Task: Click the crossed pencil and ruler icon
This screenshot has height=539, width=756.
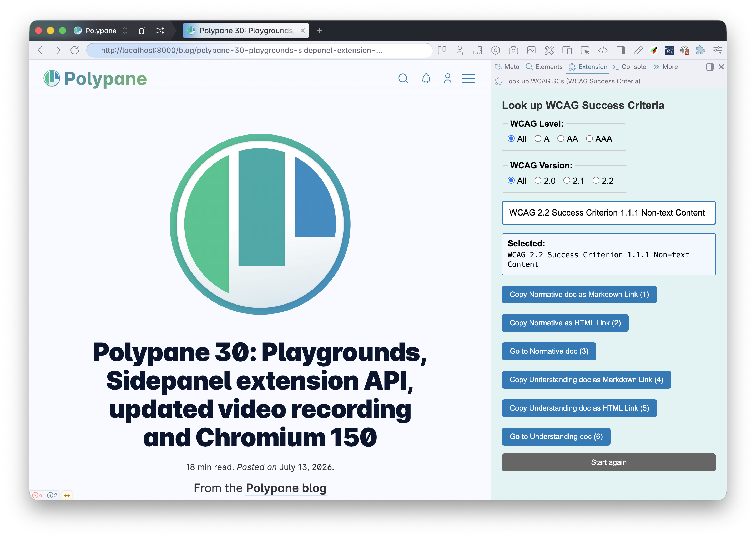Action: coord(549,50)
